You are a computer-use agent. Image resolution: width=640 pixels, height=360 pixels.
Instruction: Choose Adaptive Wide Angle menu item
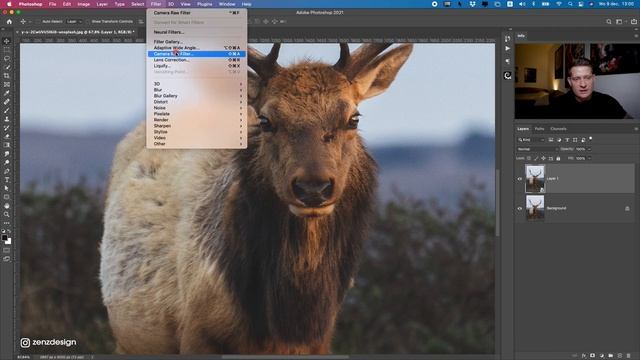pos(196,48)
